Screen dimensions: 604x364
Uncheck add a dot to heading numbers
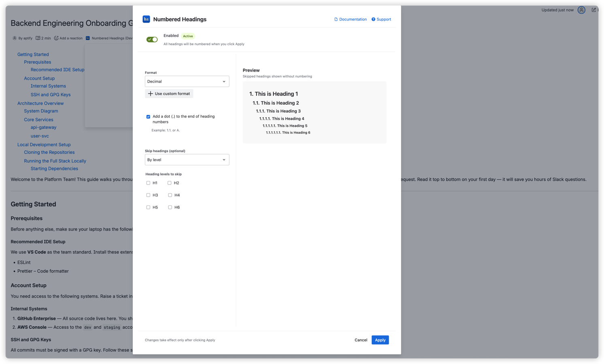tap(148, 116)
